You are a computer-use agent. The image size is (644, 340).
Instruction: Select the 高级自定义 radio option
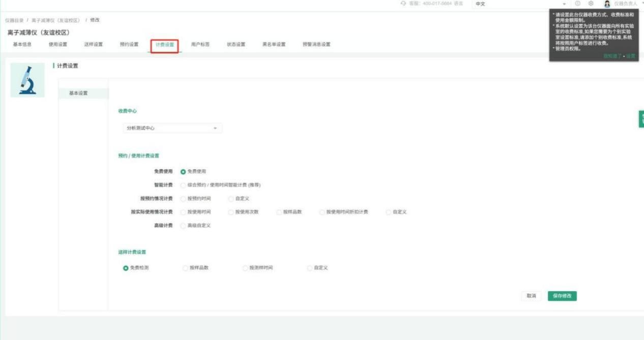coord(183,226)
